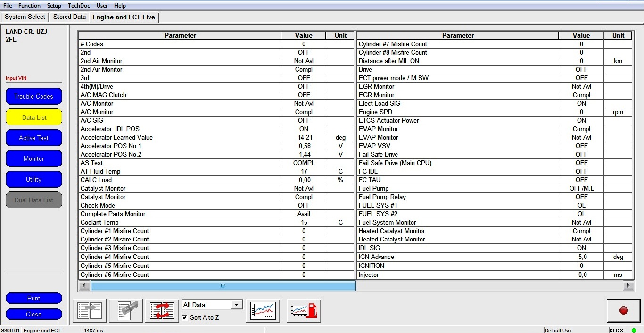The image size is (644, 333).
Task: Expand the All Data dropdown
Action: click(237, 305)
